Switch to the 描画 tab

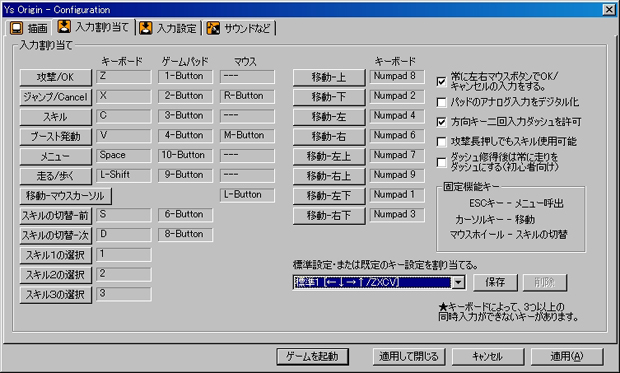[29, 28]
